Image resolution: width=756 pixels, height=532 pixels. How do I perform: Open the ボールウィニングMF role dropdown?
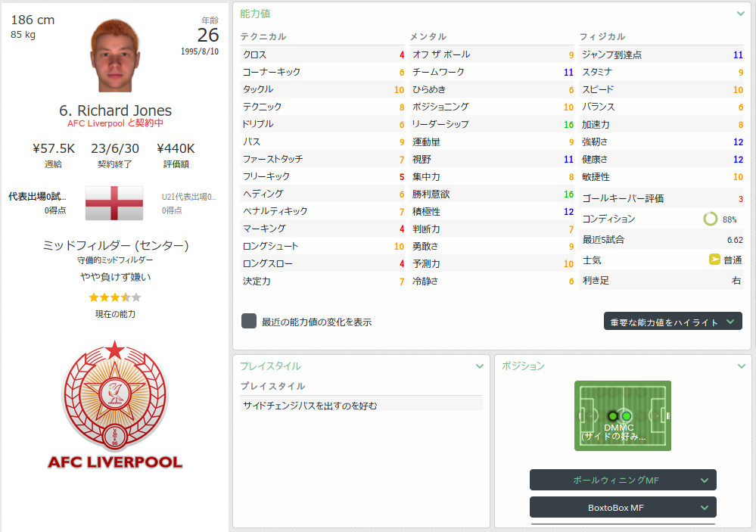(623, 480)
